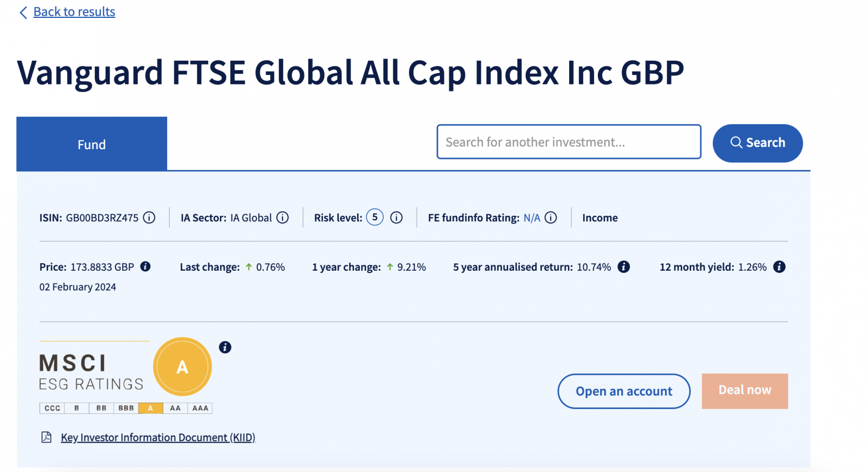Click the yellow MSCI A rating badge
Screen dimensions: 868x472
tap(182, 367)
